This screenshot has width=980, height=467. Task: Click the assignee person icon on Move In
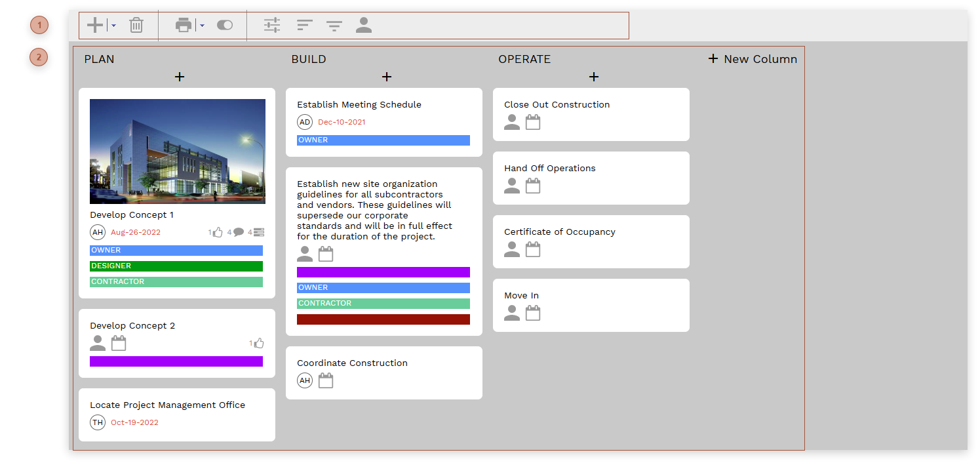click(512, 313)
